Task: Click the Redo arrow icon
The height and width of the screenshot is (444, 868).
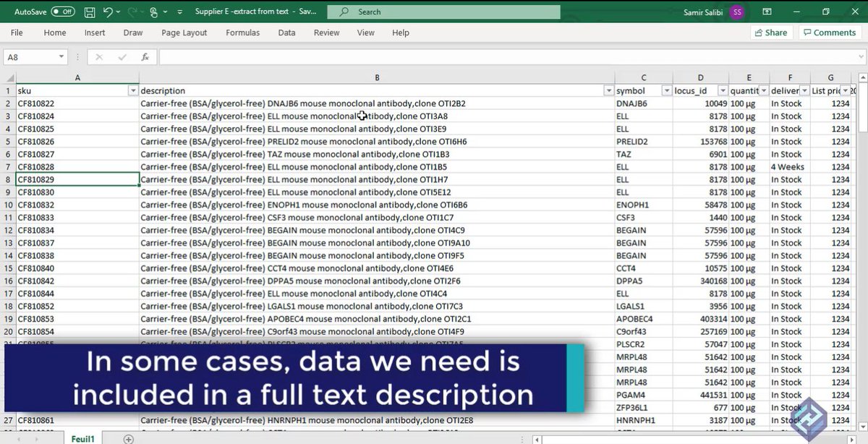Action: point(132,12)
